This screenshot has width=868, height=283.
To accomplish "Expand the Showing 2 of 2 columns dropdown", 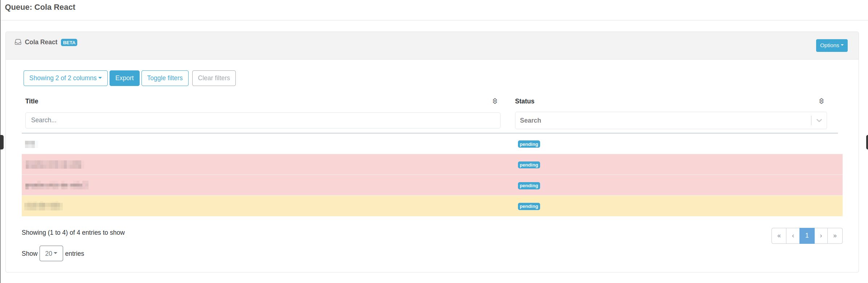I will coord(65,78).
